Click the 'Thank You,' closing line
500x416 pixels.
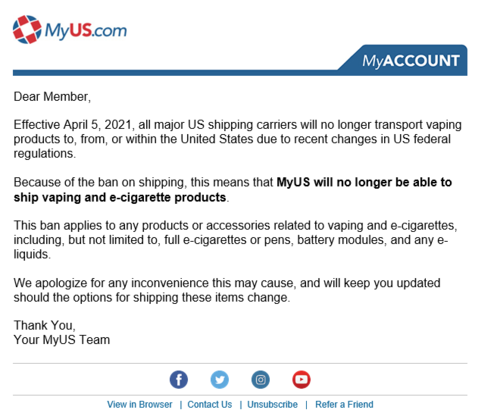point(45,325)
